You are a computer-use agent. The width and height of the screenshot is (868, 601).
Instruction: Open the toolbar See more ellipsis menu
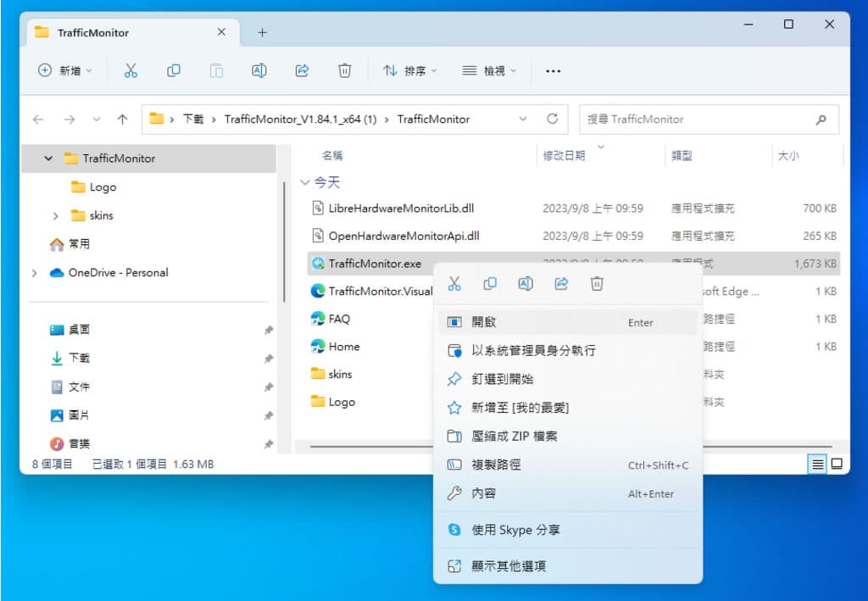coord(553,71)
